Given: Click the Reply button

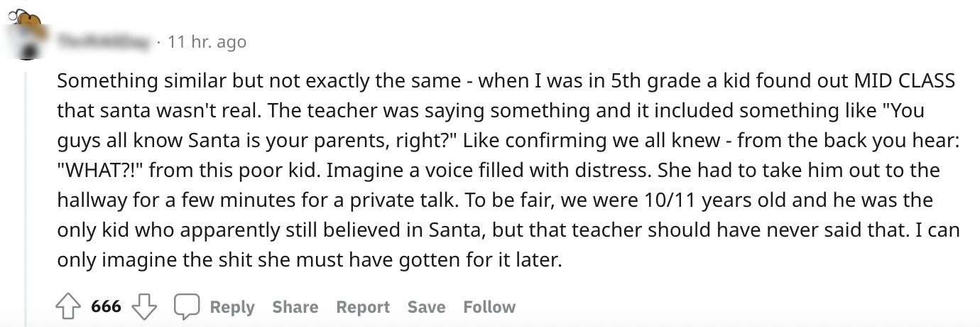Looking at the screenshot, I should (x=232, y=307).
